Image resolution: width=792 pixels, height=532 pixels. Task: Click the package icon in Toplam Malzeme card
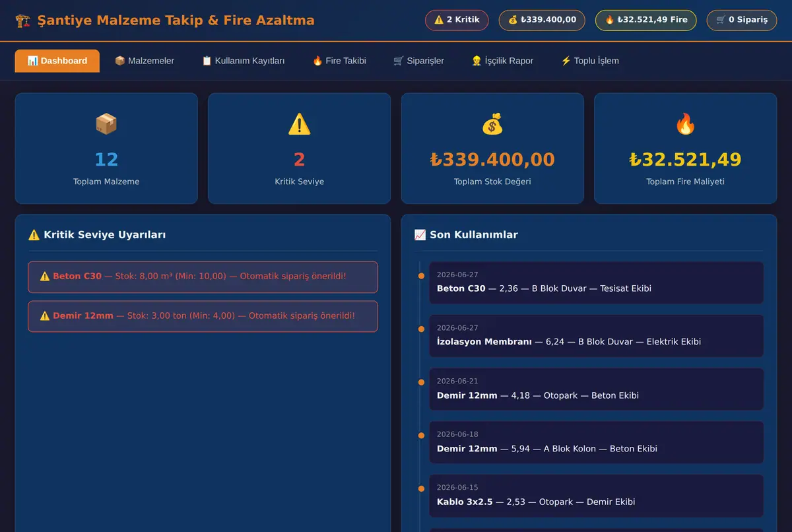pos(106,123)
